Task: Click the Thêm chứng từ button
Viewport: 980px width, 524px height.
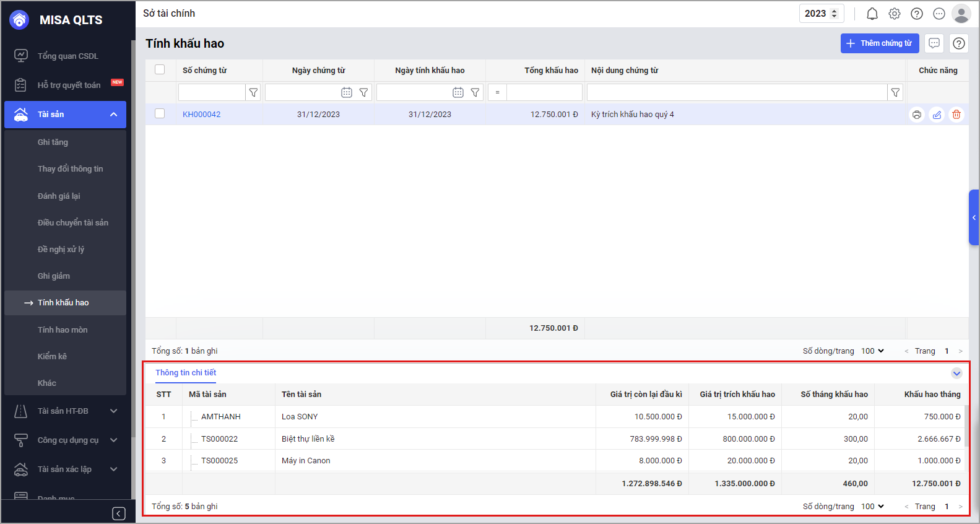Action: coord(879,43)
